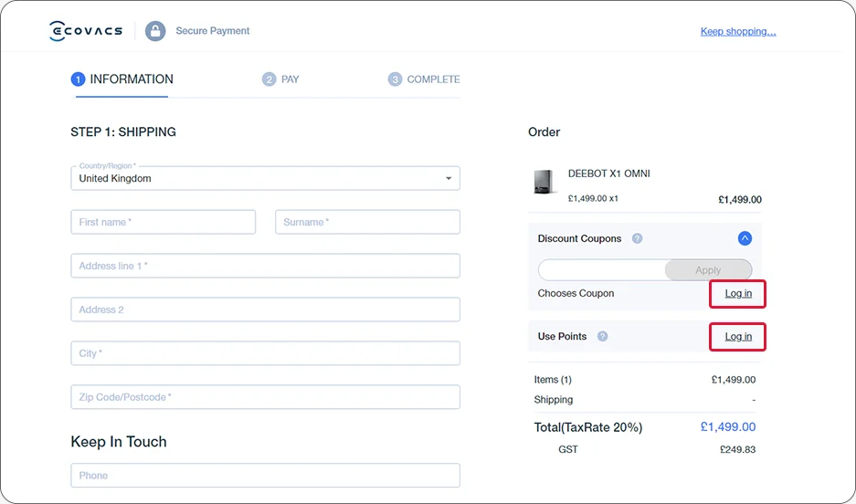The image size is (856, 504).
Task: Click the DEEBOT X1 OMNI product name
Action: click(x=608, y=173)
